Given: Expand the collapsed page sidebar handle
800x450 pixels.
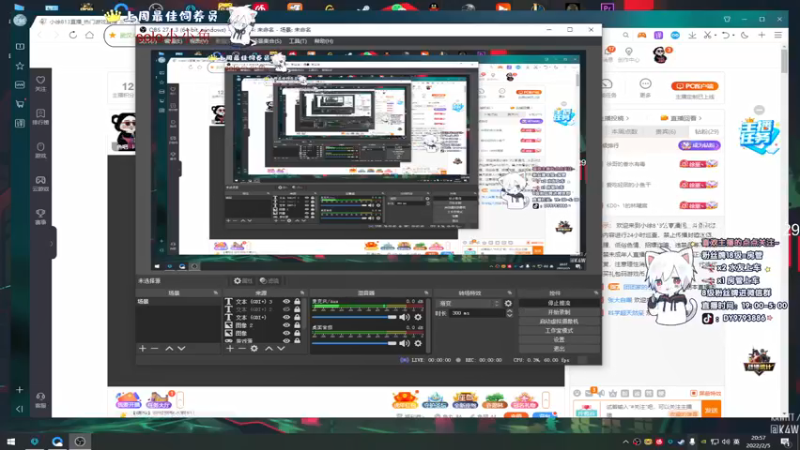Looking at the screenshot, I should pos(52,243).
